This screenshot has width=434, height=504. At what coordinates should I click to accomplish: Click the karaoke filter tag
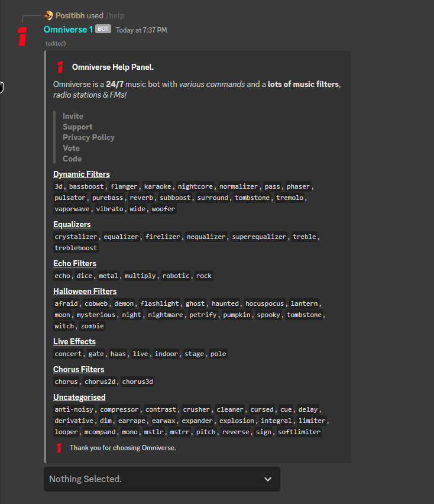click(158, 186)
